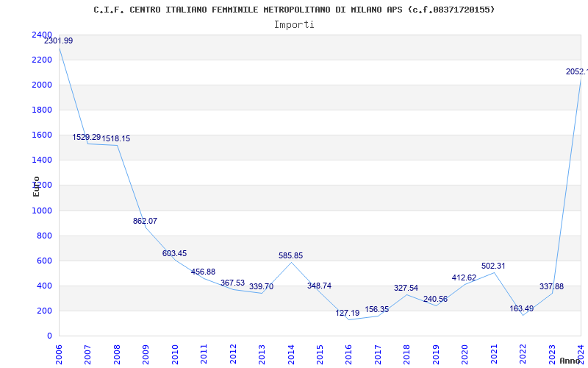Click the 456.88 data label

tap(204, 272)
